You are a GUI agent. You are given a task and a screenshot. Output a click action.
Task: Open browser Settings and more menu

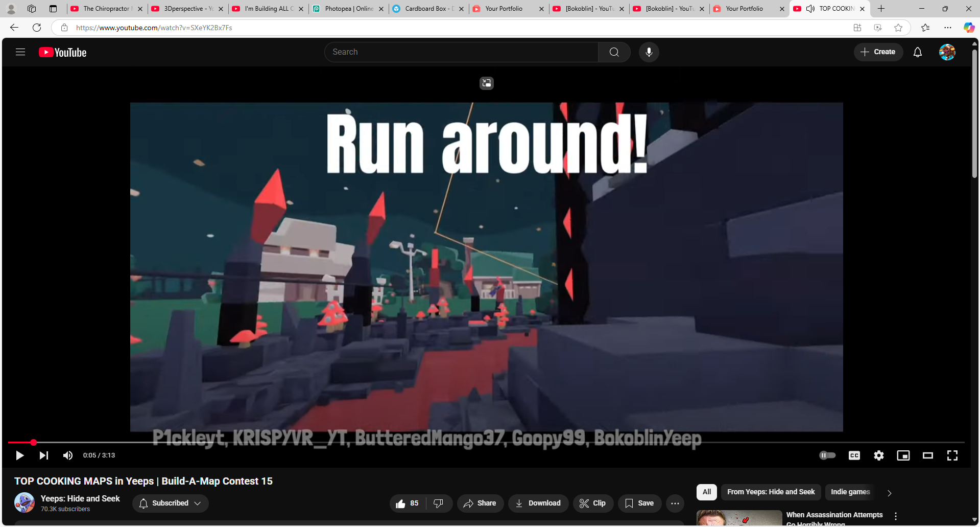[947, 28]
